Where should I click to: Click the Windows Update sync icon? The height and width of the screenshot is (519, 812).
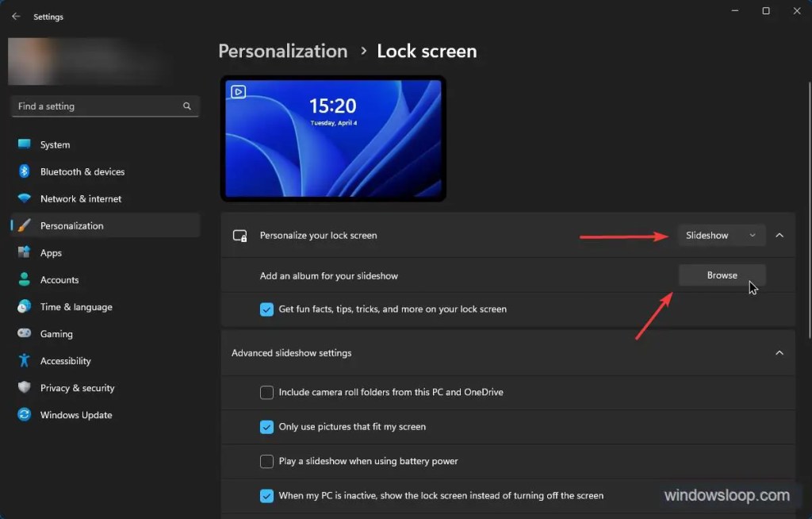24,414
